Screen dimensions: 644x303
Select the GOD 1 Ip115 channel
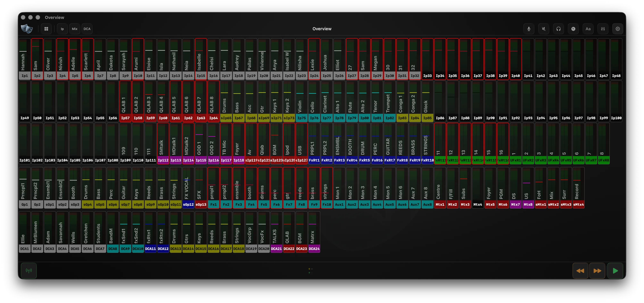pos(201,143)
